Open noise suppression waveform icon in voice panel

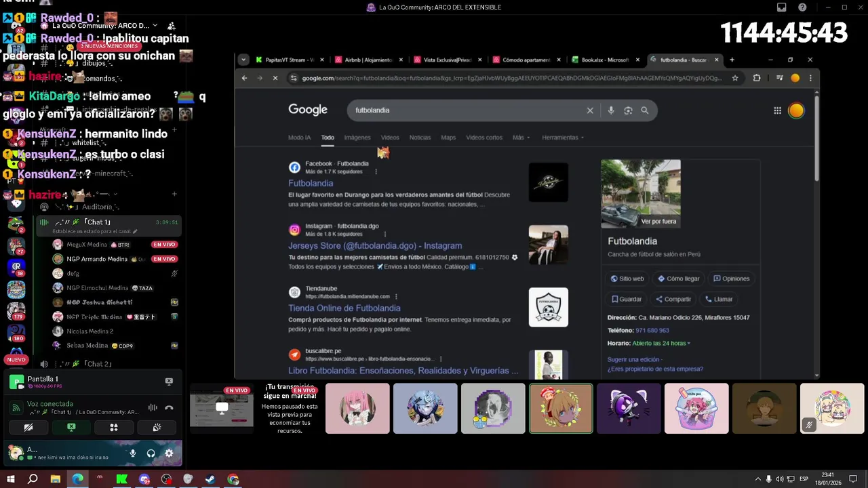point(153,408)
